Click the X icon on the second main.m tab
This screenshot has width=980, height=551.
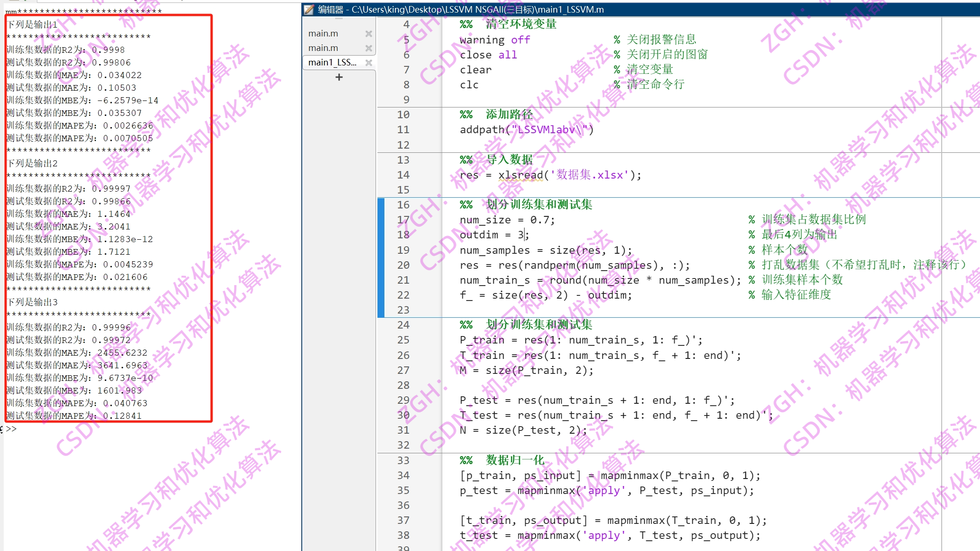pyautogui.click(x=369, y=48)
